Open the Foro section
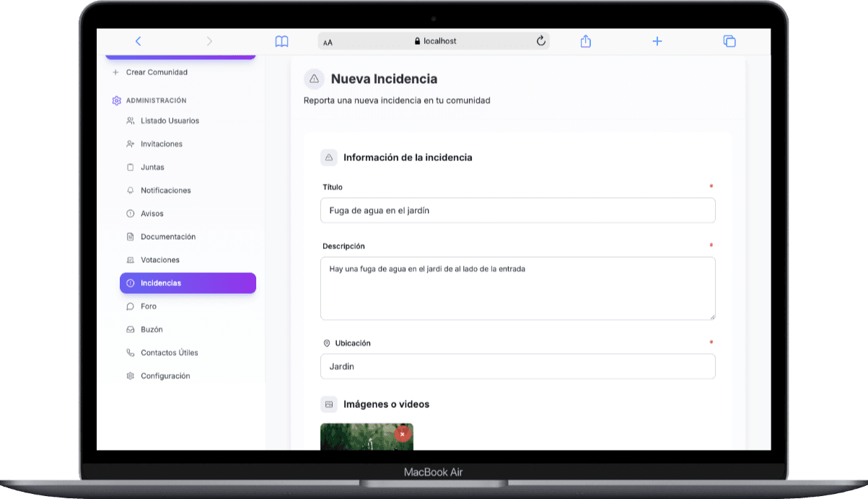Screen dimensions: 868x499 (x=149, y=306)
